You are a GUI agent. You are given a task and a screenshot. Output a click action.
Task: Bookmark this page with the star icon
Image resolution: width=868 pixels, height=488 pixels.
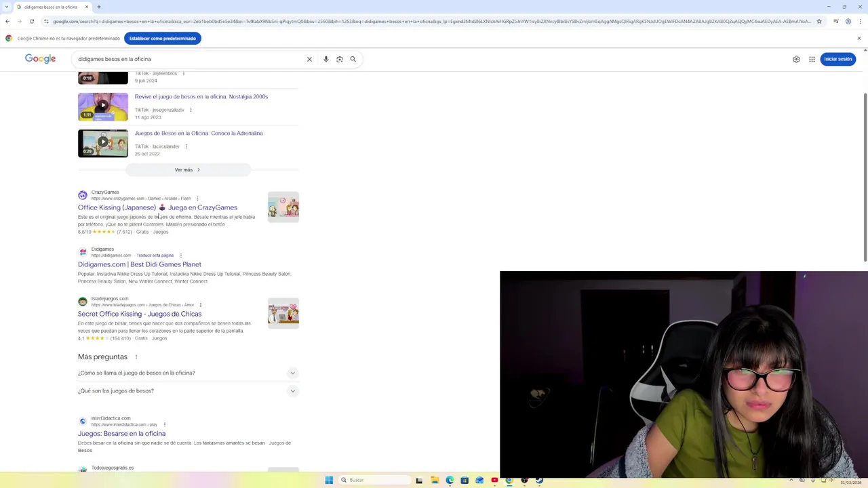(819, 22)
